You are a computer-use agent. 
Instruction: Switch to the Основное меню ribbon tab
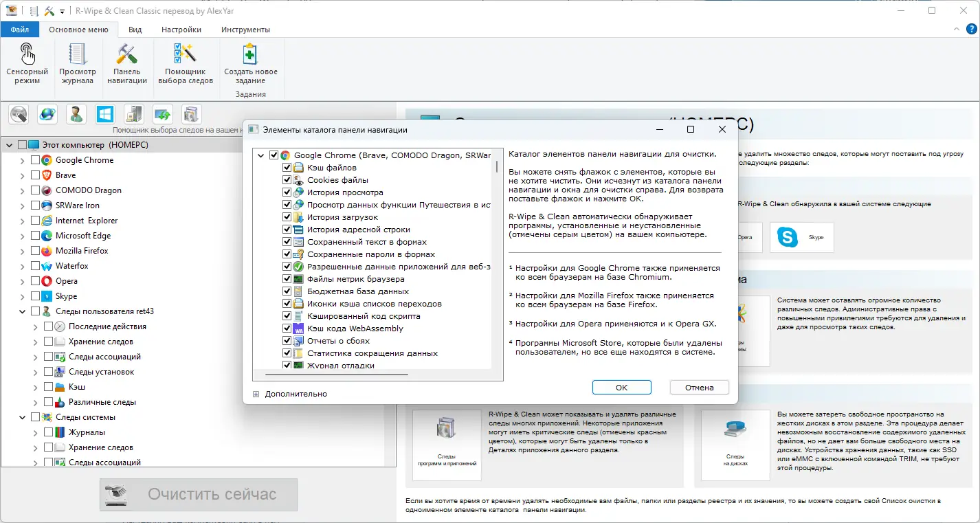coord(78,30)
